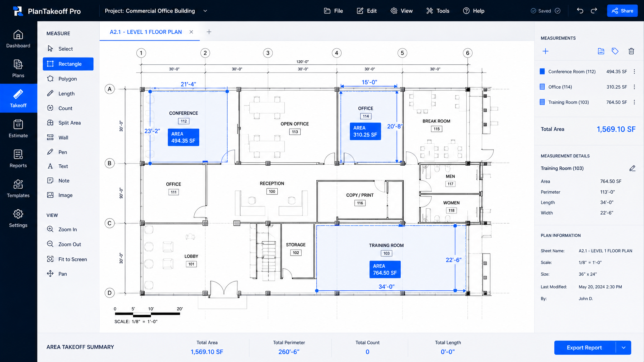Add a new plan tab
Screen dimensions: 644x362
[x=209, y=32]
